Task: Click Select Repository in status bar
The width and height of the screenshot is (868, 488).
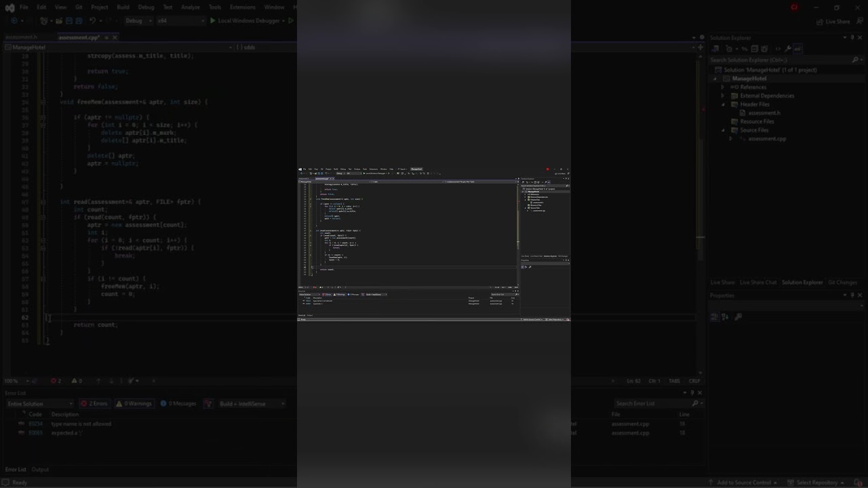Action: [x=816, y=483]
